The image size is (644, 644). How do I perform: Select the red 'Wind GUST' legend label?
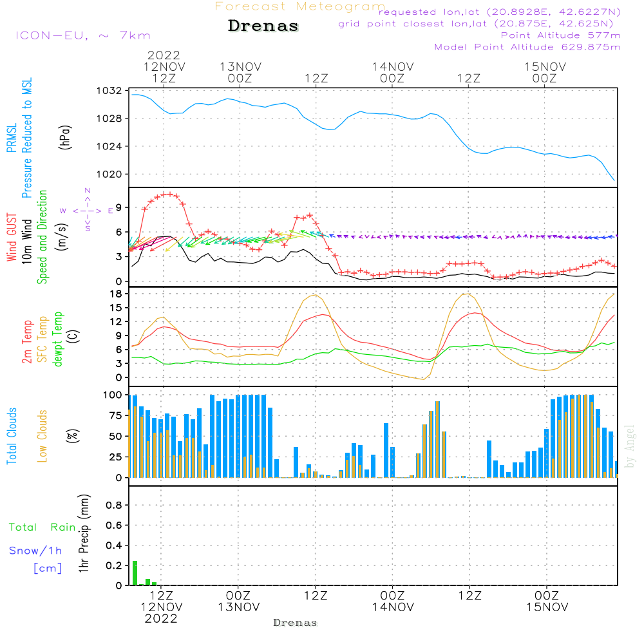(12, 237)
